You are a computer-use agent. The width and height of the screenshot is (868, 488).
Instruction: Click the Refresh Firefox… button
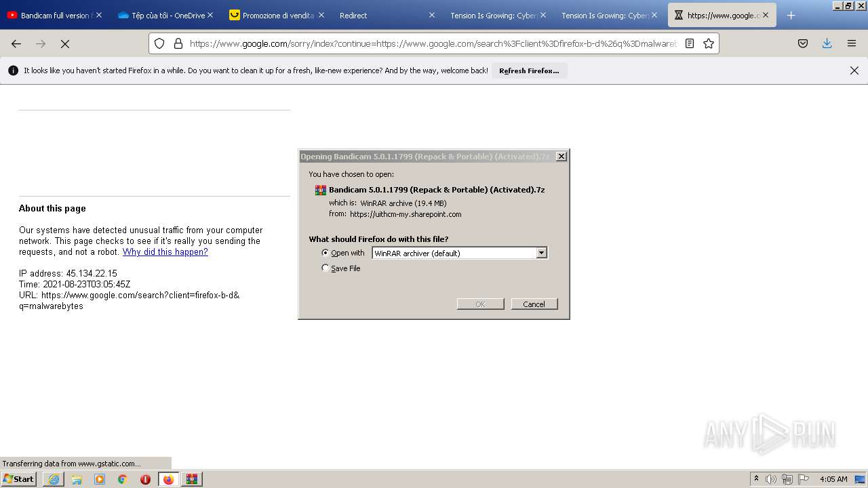(x=529, y=70)
